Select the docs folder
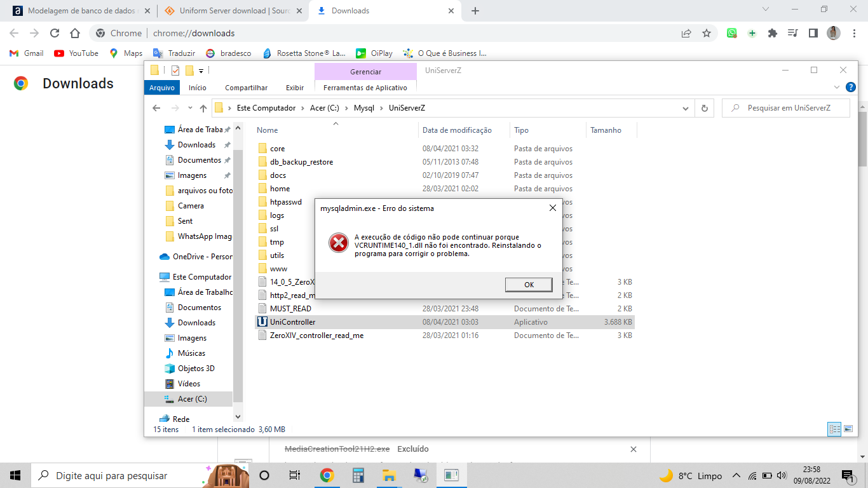Viewport: 868px width, 488px height. point(445,175)
